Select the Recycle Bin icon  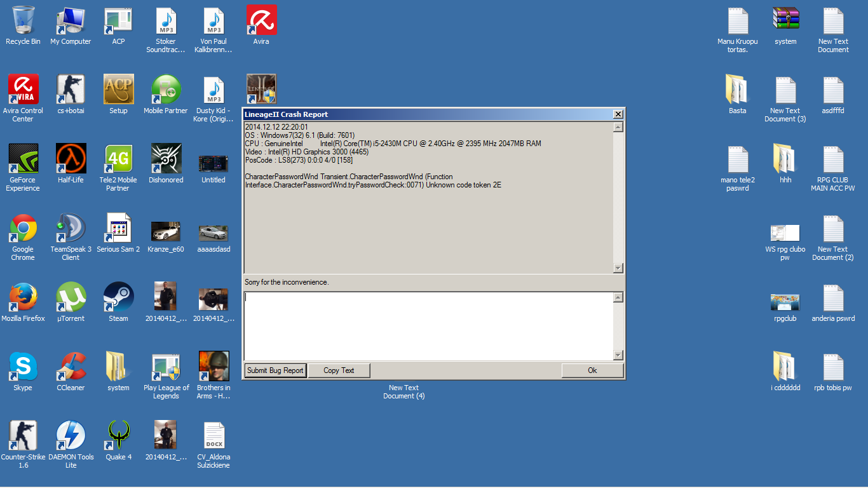tap(23, 26)
